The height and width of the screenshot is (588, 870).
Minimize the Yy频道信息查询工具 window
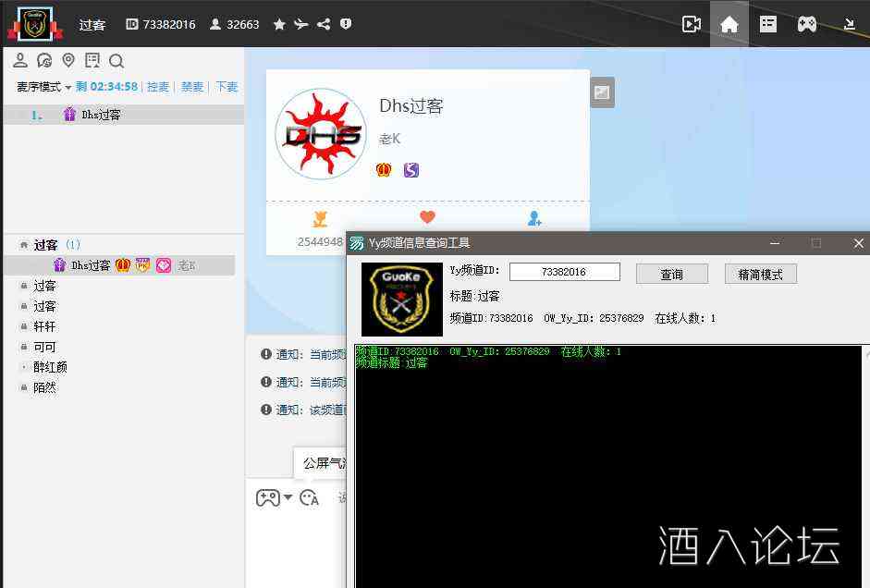(x=775, y=243)
